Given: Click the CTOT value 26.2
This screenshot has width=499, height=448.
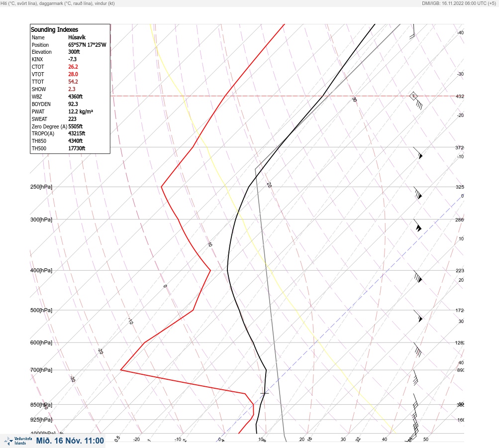Looking at the screenshot, I should 73,67.
